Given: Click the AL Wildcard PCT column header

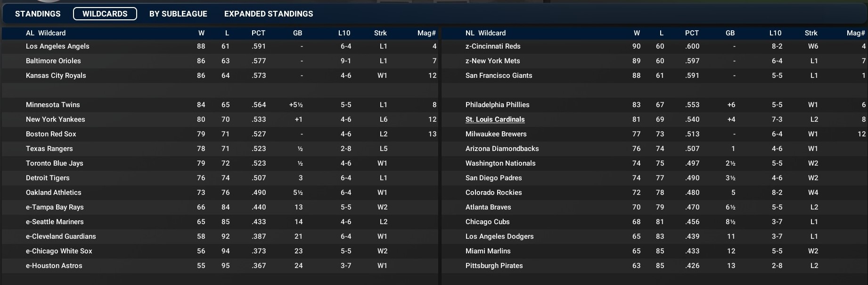Looking at the screenshot, I should tap(258, 33).
